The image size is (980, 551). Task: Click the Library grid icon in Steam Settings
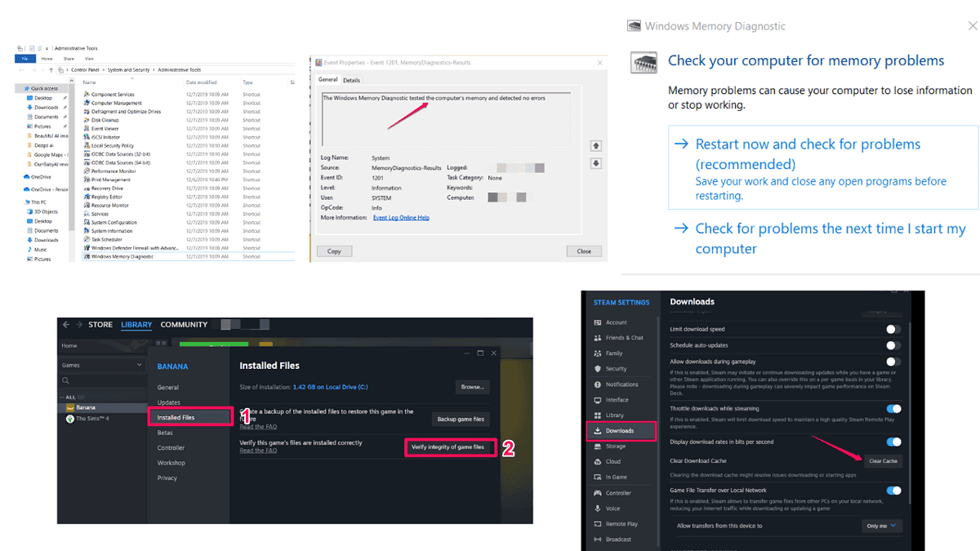(x=598, y=415)
